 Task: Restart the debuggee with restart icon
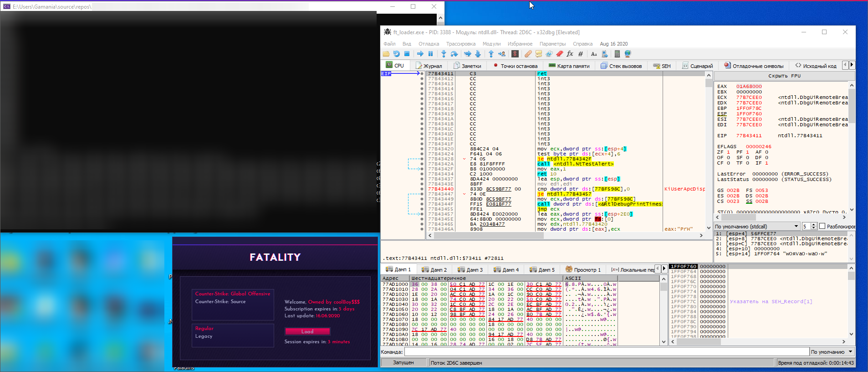(396, 54)
